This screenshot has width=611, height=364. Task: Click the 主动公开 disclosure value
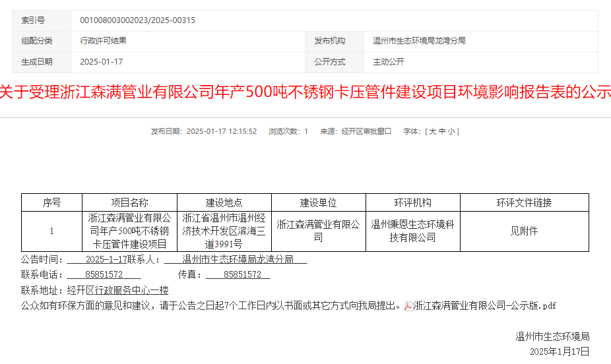[x=389, y=62]
